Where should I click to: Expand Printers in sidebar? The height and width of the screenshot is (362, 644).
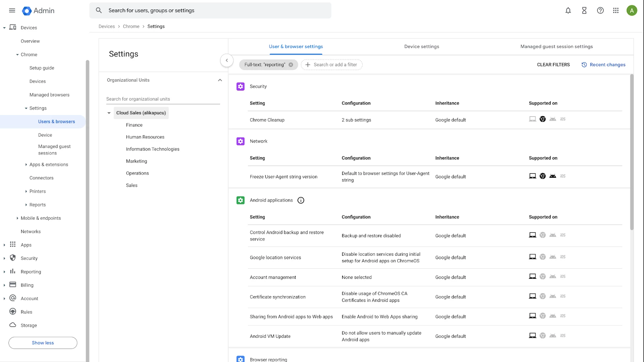click(26, 191)
